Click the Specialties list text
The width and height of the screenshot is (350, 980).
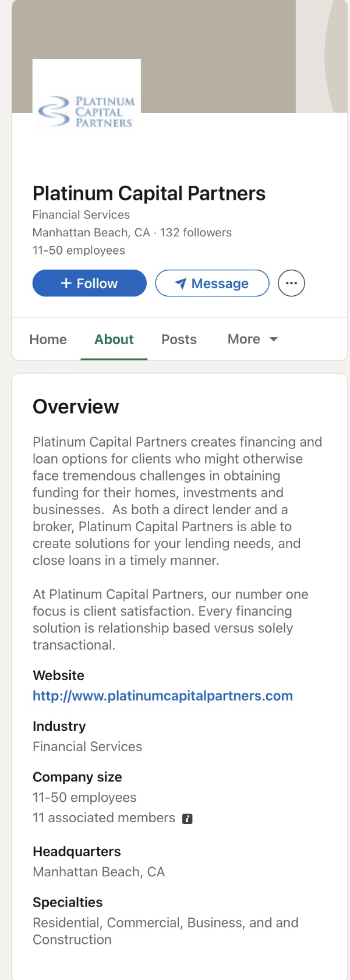tap(165, 931)
